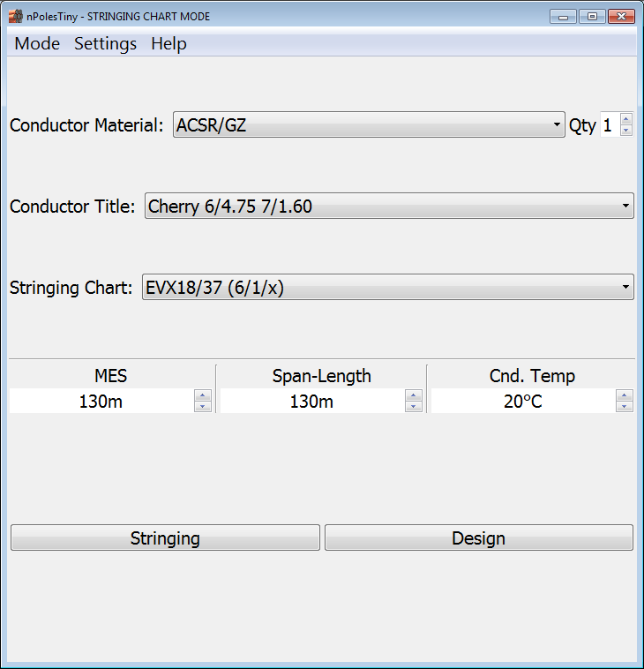Decrease the MES value
Image resolution: width=644 pixels, height=669 pixels.
pos(203,406)
